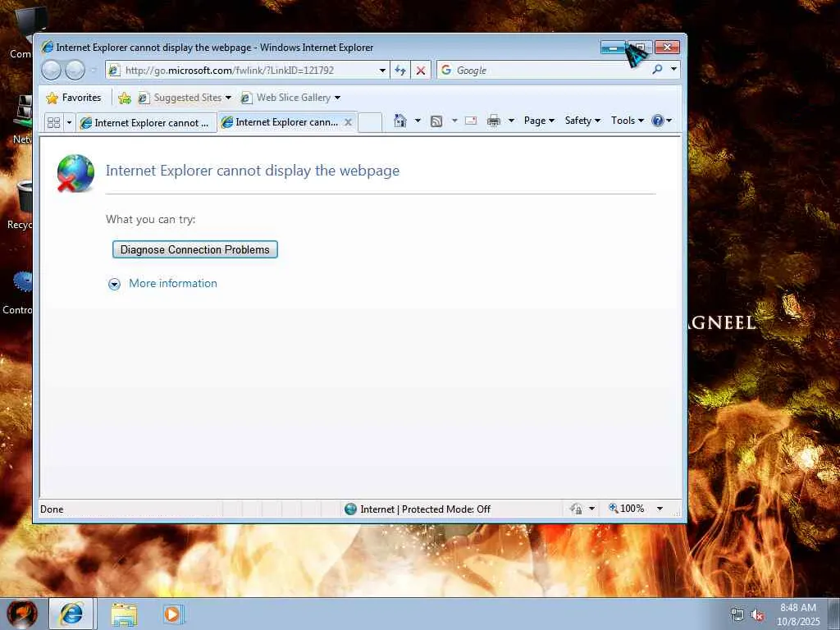The width and height of the screenshot is (840, 630).
Task: Click Diagnose Connection Problems button
Action: pos(195,249)
